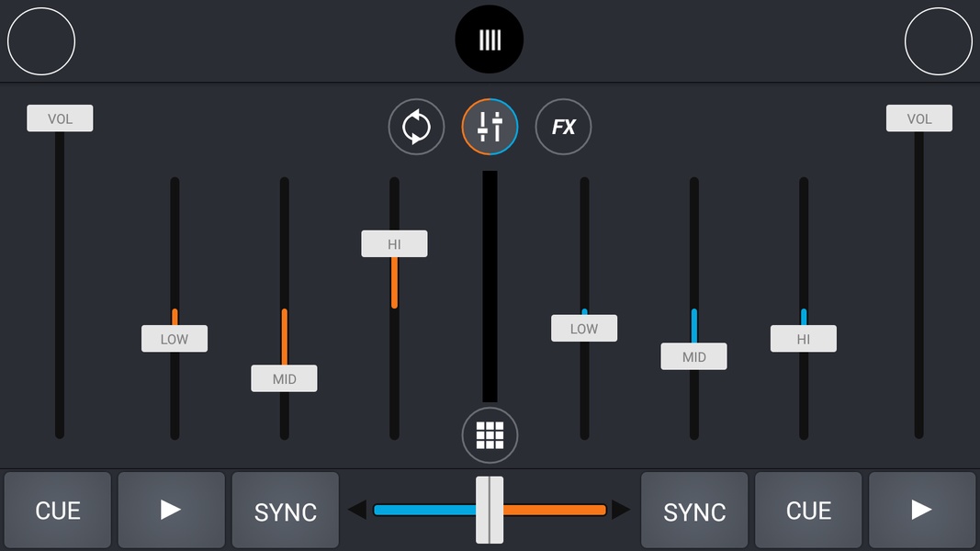Click the right VOL fader handle
The image size is (980, 551).
919,118
